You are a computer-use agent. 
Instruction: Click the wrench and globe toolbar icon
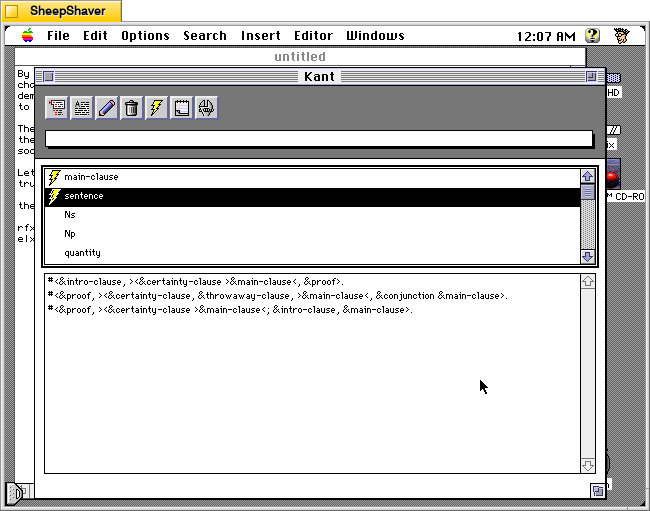[x=206, y=108]
